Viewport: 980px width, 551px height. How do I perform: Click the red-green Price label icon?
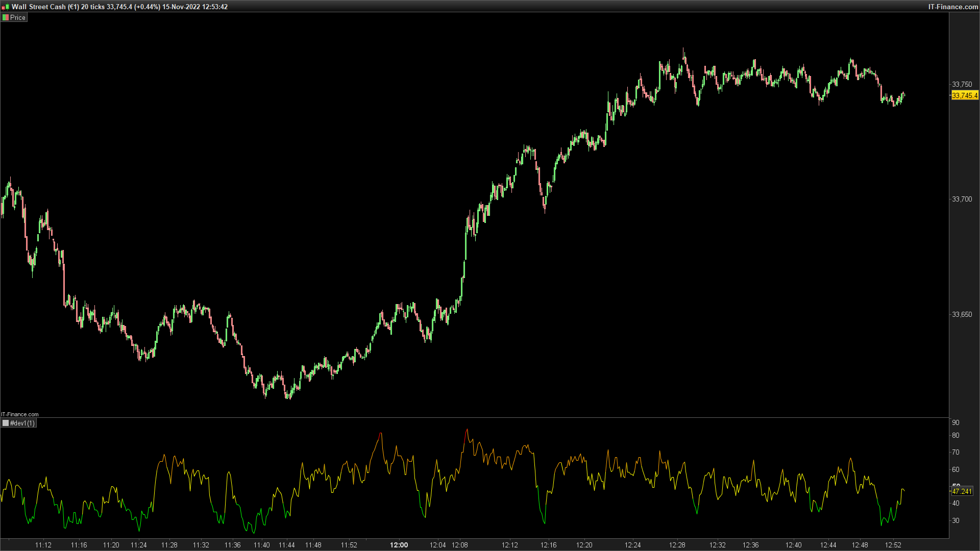click(x=6, y=17)
